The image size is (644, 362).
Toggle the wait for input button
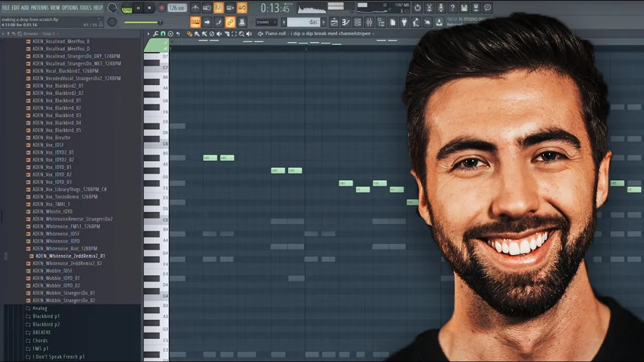point(207,8)
